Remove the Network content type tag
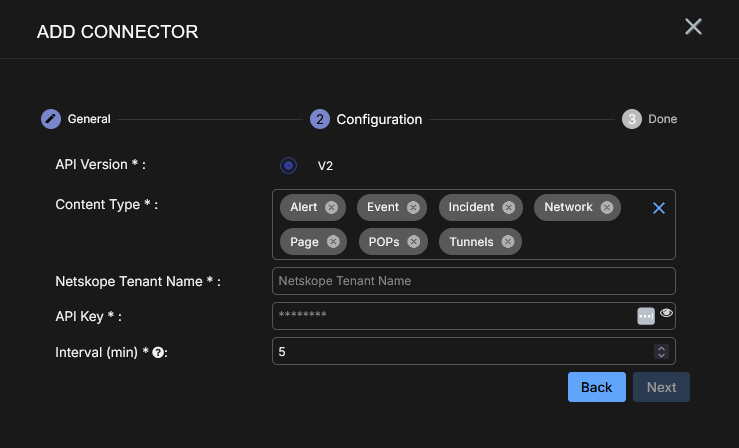 click(606, 208)
